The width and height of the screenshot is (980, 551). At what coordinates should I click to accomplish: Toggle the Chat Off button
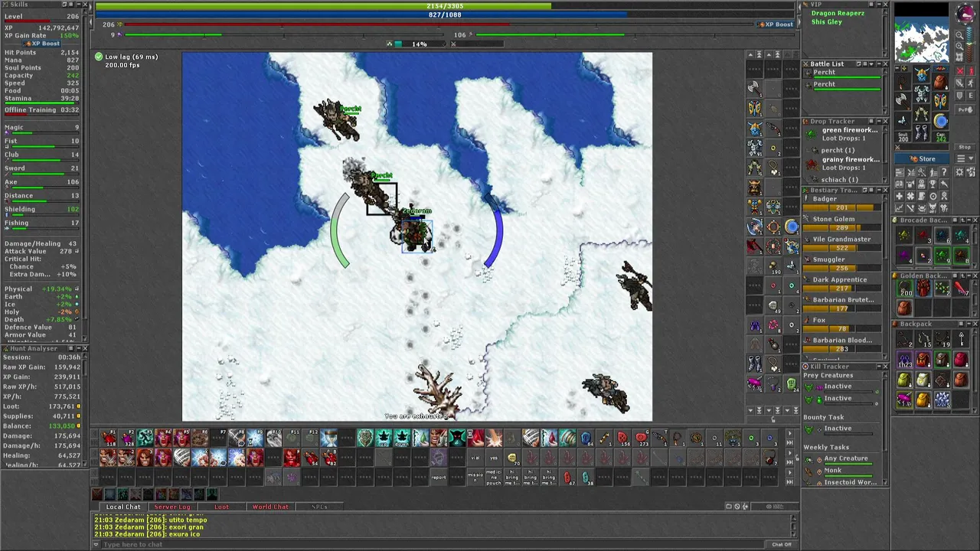(x=782, y=544)
